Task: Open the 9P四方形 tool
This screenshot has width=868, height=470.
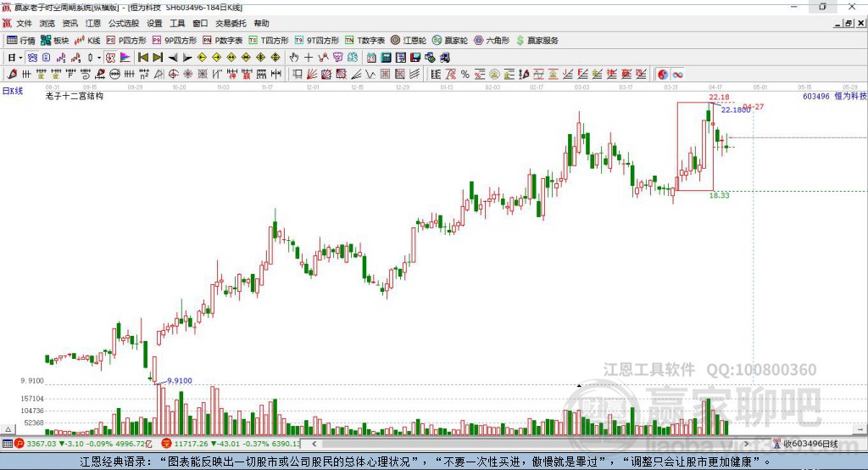Action: coord(175,41)
